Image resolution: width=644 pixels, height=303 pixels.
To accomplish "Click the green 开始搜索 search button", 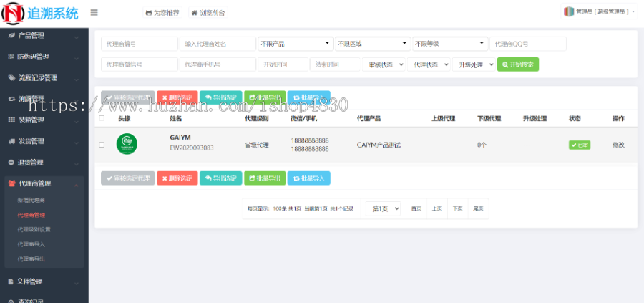I will click(x=517, y=64).
